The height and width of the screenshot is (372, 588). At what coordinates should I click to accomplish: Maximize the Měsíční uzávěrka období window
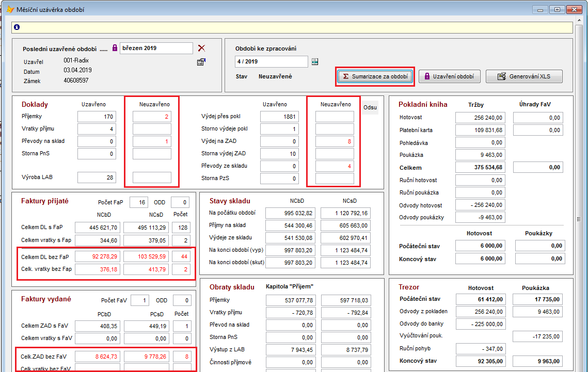point(557,9)
